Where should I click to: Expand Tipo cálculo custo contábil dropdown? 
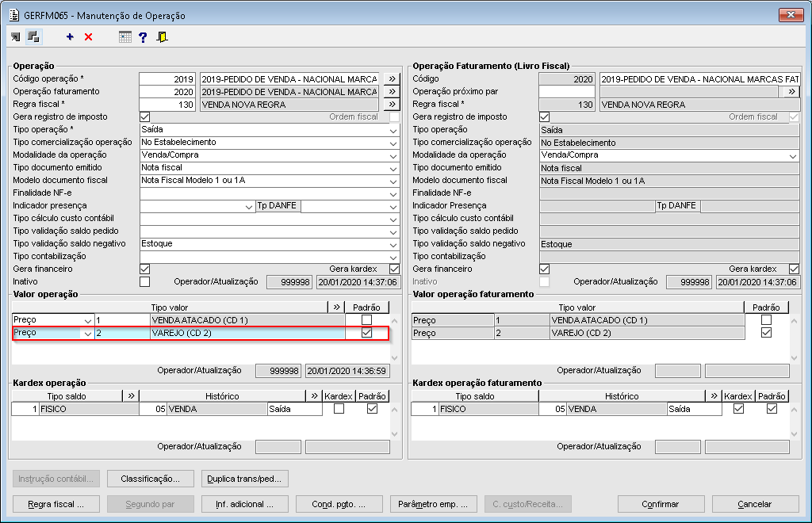pyautogui.click(x=393, y=219)
